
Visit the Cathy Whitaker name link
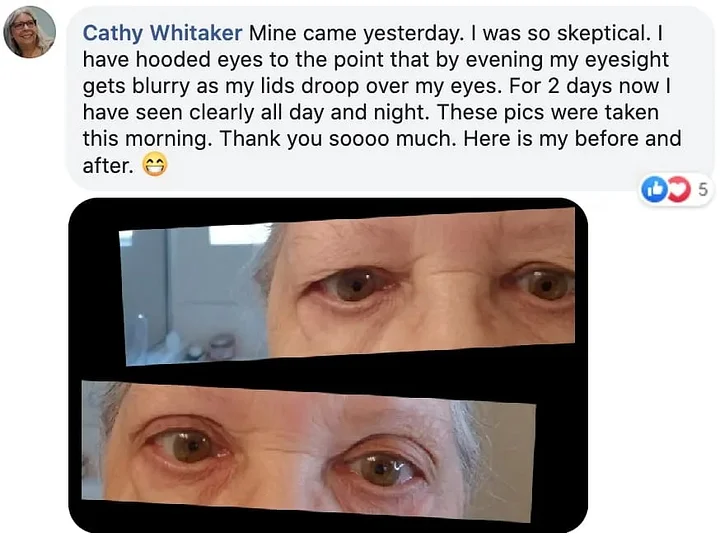pos(162,33)
